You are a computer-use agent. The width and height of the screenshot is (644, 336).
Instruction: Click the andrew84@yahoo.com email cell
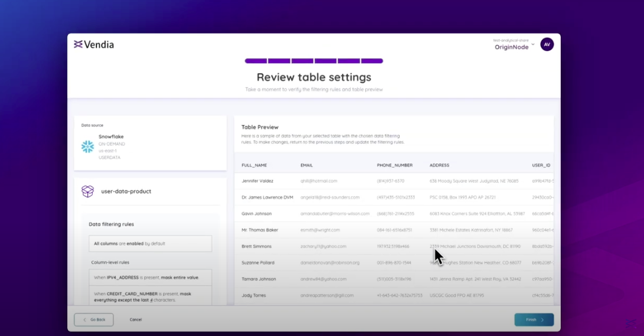(x=323, y=279)
